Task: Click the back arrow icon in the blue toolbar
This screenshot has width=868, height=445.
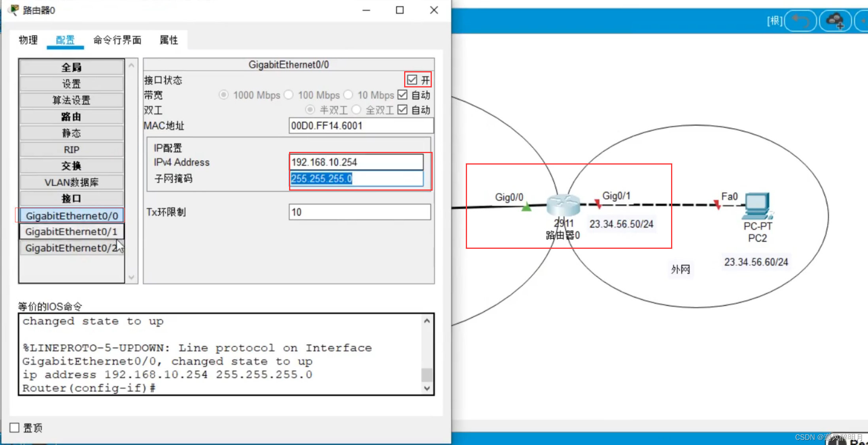Action: point(800,21)
